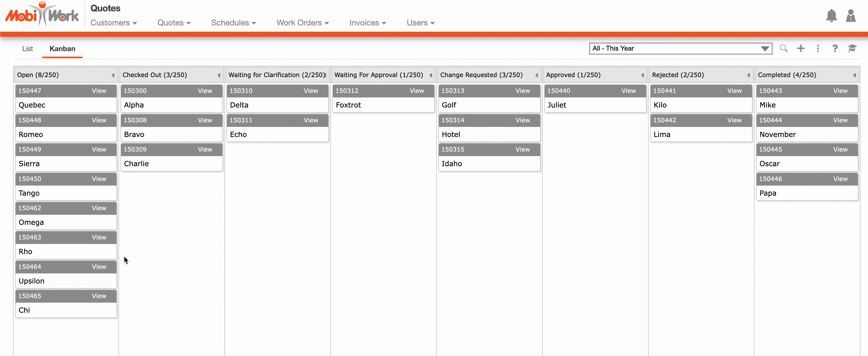Open the All - This Year filter dropdown
The width and height of the screenshot is (868, 356).
[680, 48]
